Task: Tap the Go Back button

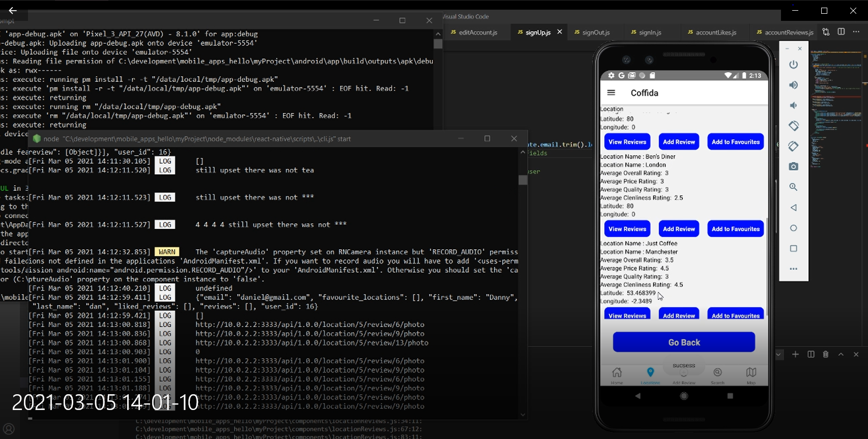Action: click(684, 342)
